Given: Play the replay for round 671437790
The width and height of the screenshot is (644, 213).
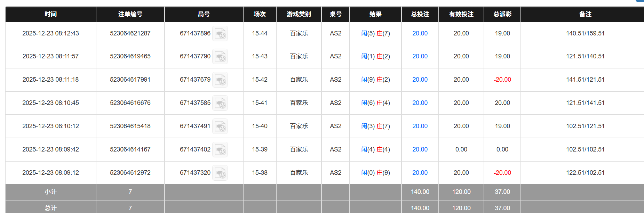Looking at the screenshot, I should point(220,57).
